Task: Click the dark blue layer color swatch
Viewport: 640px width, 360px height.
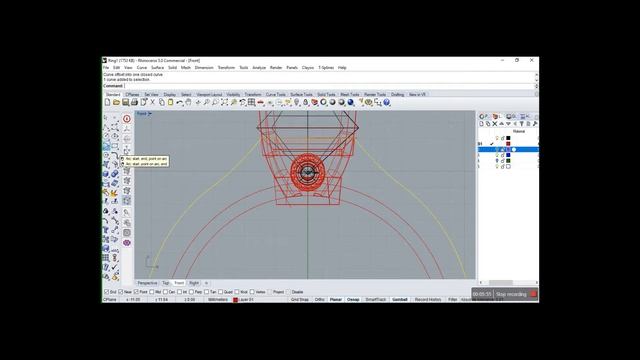Action: click(x=508, y=155)
